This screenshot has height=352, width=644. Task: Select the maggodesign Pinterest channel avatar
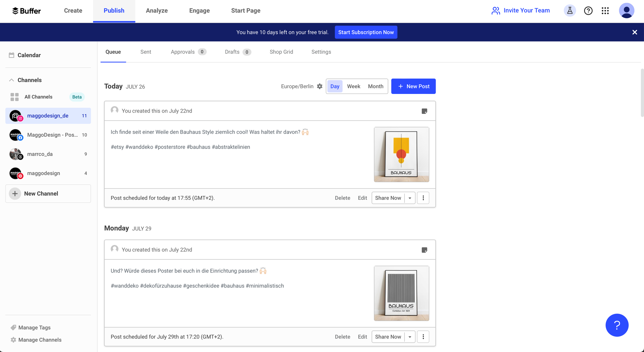pos(16,173)
